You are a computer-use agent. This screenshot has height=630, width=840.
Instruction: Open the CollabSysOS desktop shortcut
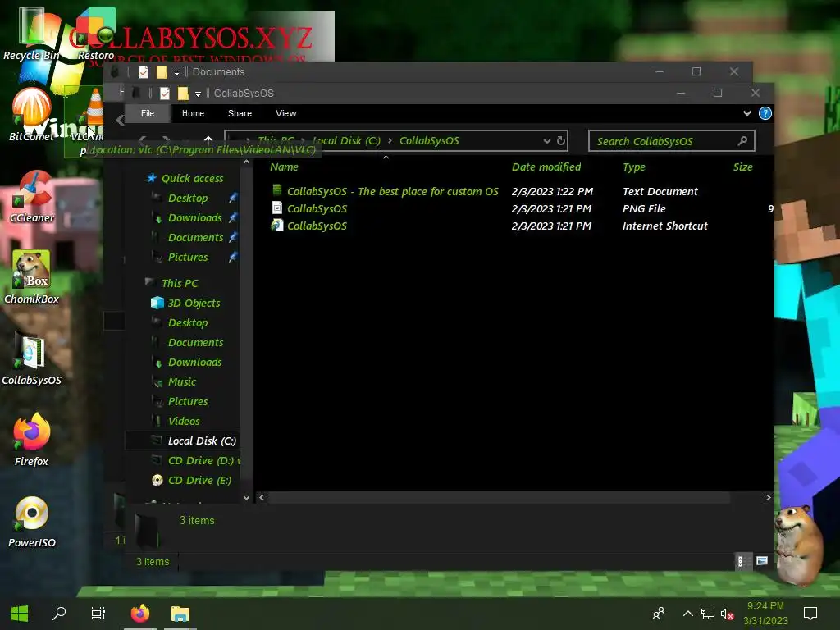(31, 359)
